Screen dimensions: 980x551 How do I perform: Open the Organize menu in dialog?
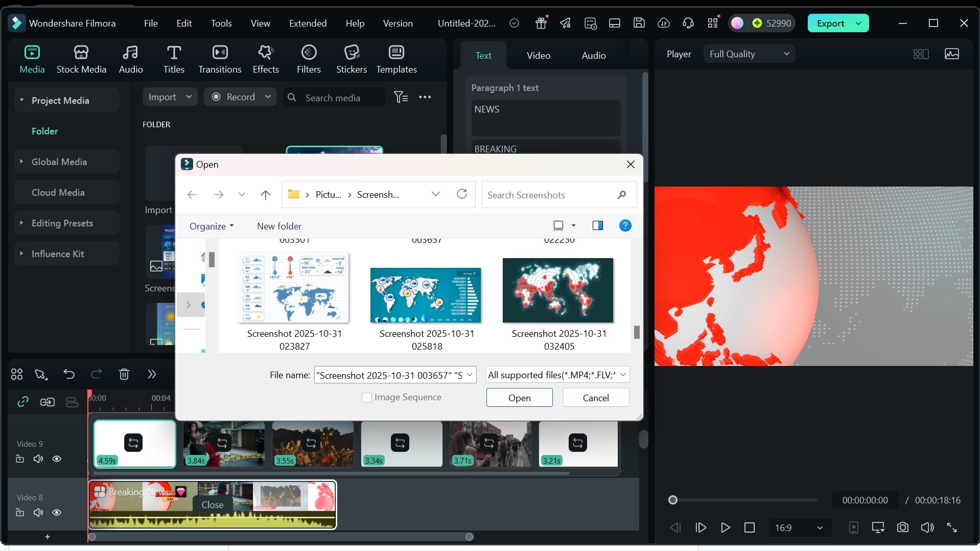212,226
